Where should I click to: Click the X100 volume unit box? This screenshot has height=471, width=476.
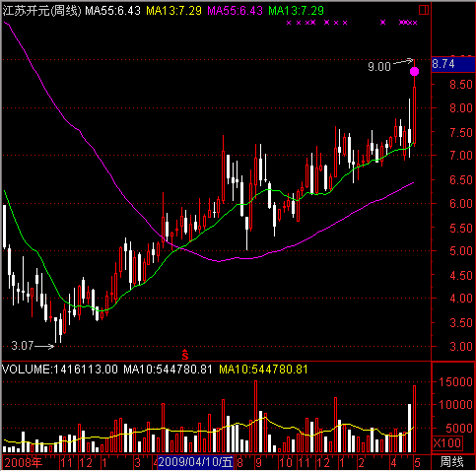tap(447, 443)
